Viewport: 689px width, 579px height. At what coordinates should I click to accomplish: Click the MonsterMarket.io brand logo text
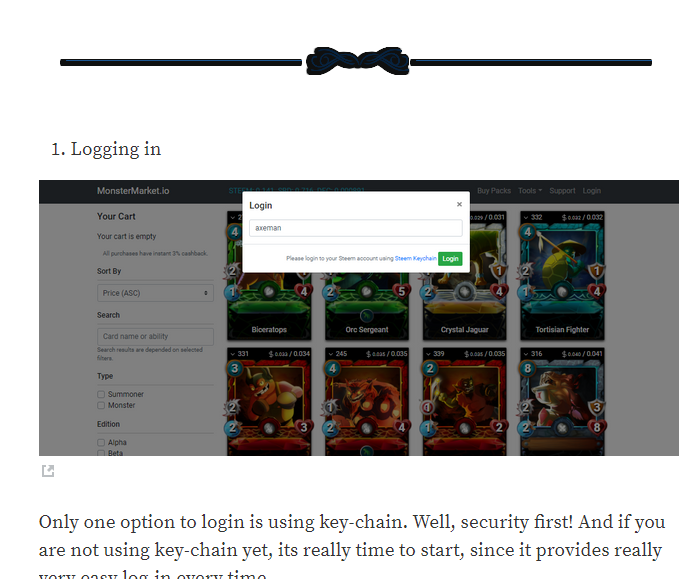coord(133,191)
